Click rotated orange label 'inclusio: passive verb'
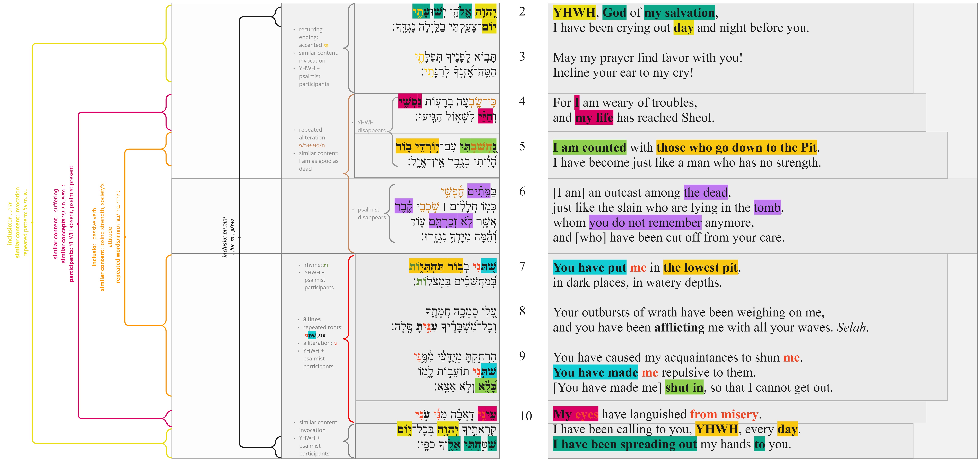The image size is (980, 459). pyautogui.click(x=94, y=237)
